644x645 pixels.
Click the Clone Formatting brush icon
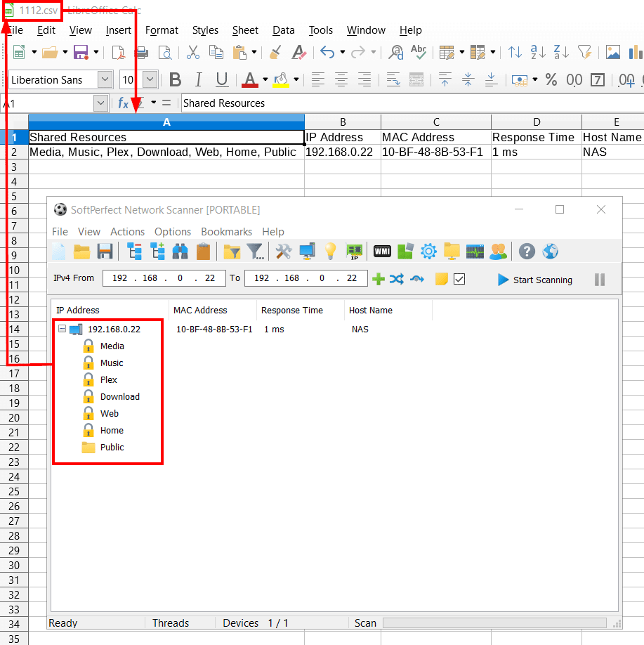pos(275,52)
